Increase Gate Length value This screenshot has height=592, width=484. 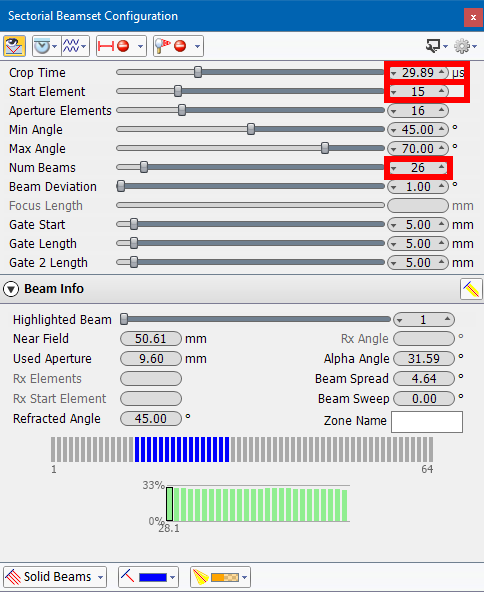click(x=441, y=242)
